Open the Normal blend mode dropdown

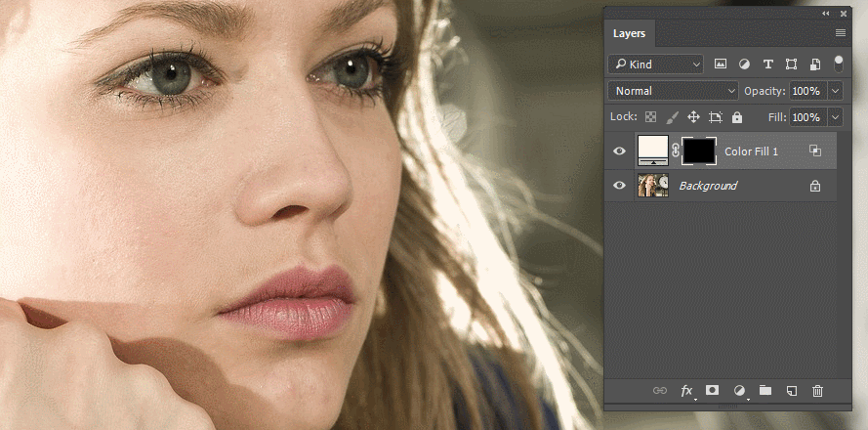(x=673, y=91)
